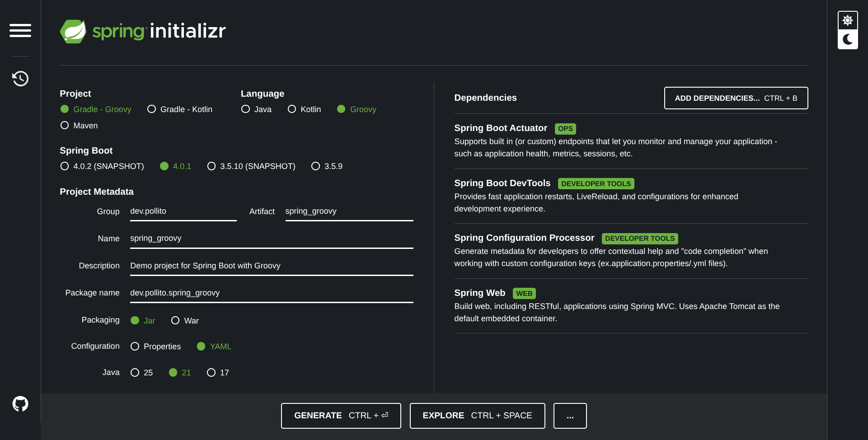Edit the Description text field

click(x=271, y=266)
